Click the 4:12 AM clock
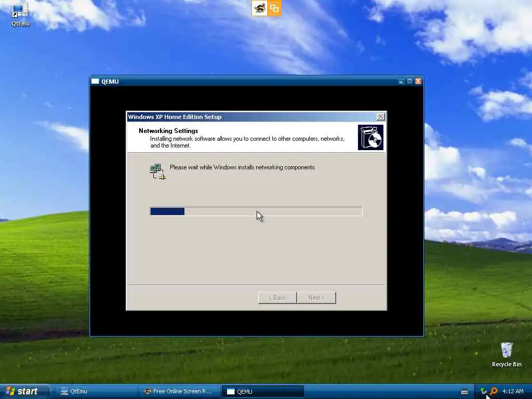 coord(513,391)
